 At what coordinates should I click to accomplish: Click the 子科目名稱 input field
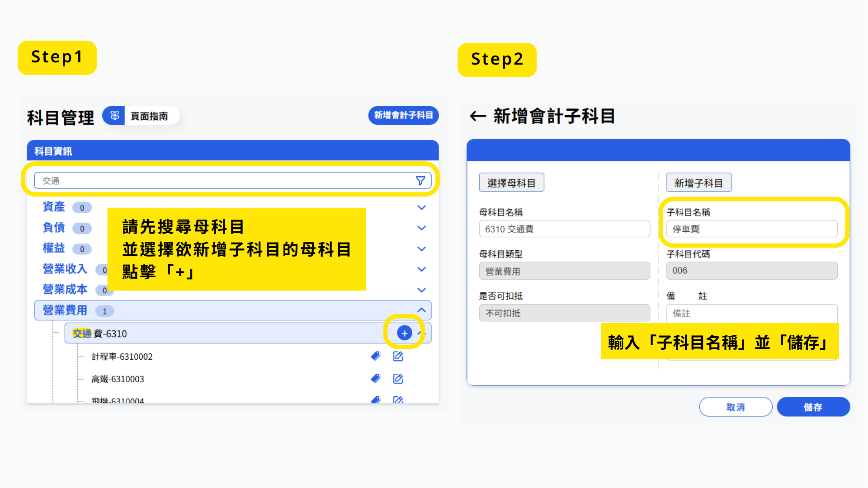point(751,229)
